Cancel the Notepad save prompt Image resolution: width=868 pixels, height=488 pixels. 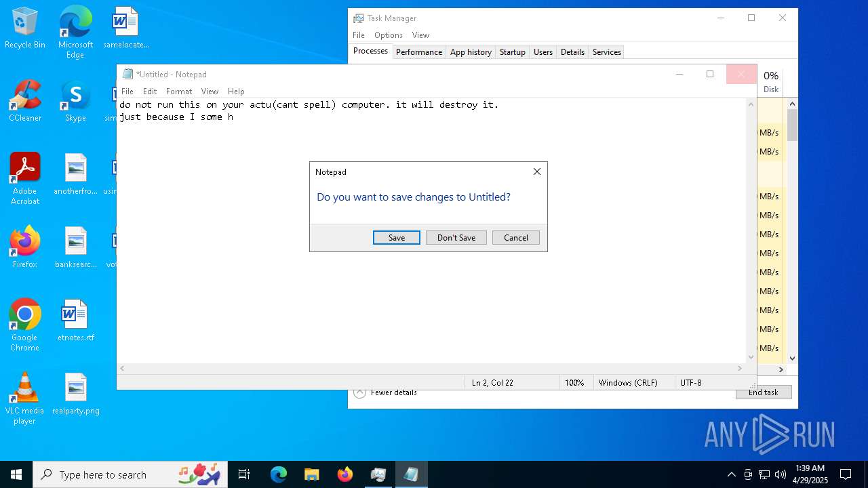click(516, 237)
